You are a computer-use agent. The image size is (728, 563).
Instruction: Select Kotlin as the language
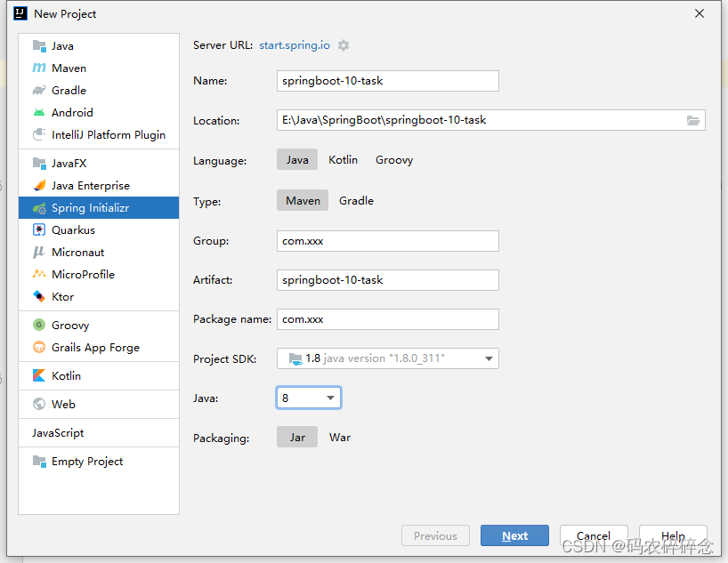tap(344, 160)
